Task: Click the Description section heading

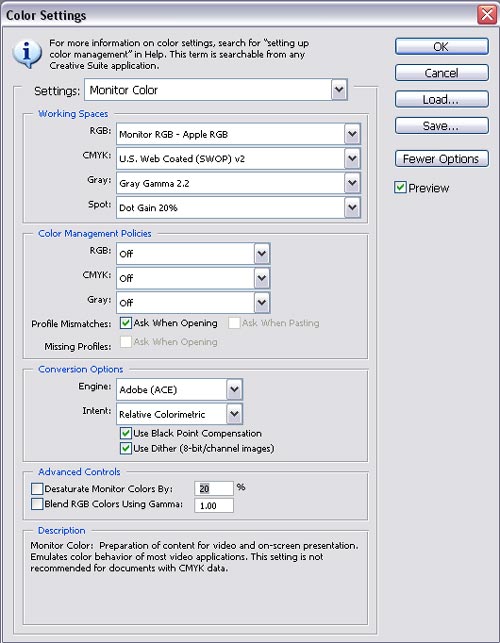Action: click(x=62, y=531)
